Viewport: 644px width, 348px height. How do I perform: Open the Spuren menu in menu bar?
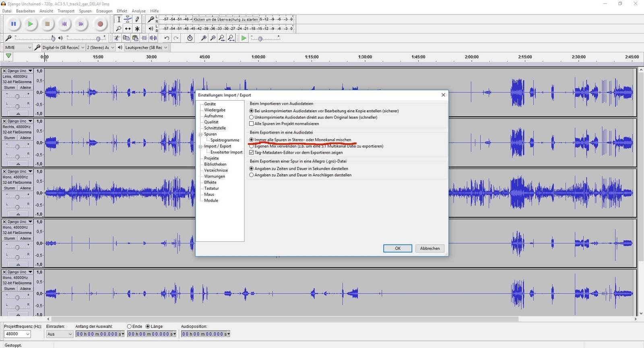coord(85,11)
